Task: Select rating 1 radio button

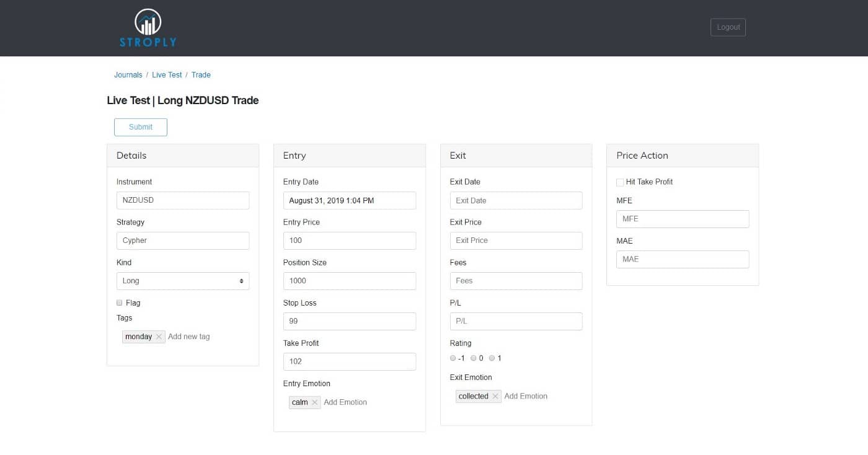Action: coord(492,358)
